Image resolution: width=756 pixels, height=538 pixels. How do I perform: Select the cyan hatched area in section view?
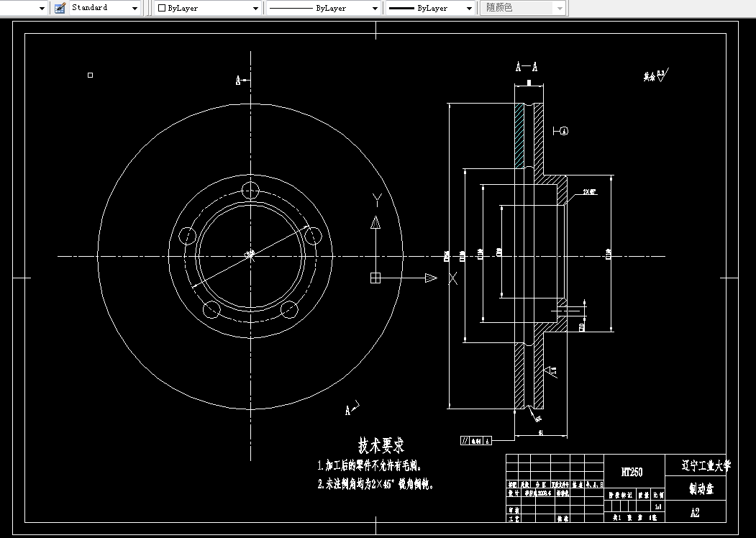(x=519, y=136)
